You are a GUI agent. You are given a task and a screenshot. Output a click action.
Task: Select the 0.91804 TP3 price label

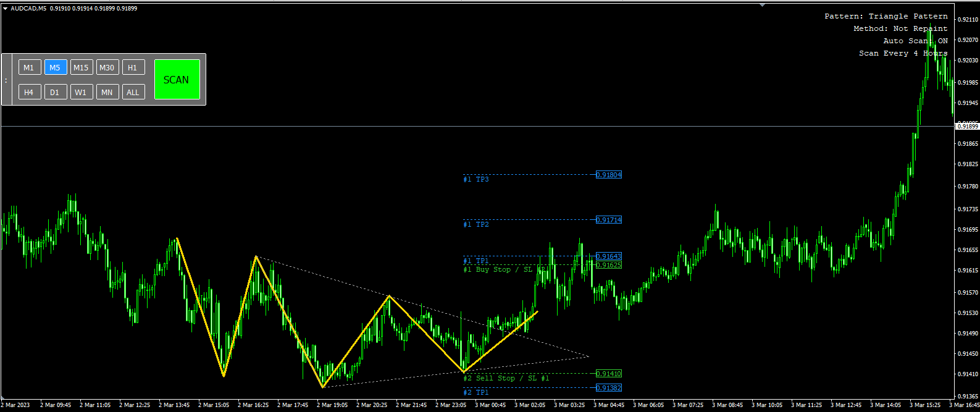pyautogui.click(x=609, y=175)
